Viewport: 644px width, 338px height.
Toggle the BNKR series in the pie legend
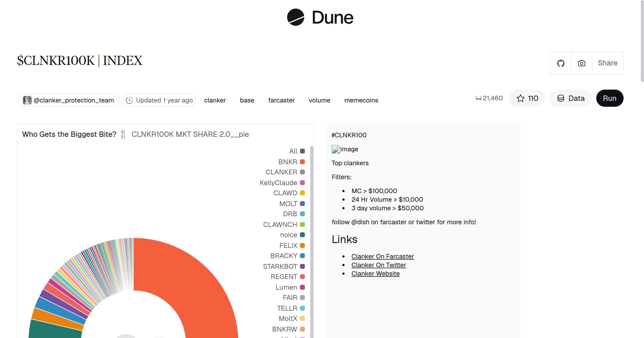click(287, 162)
